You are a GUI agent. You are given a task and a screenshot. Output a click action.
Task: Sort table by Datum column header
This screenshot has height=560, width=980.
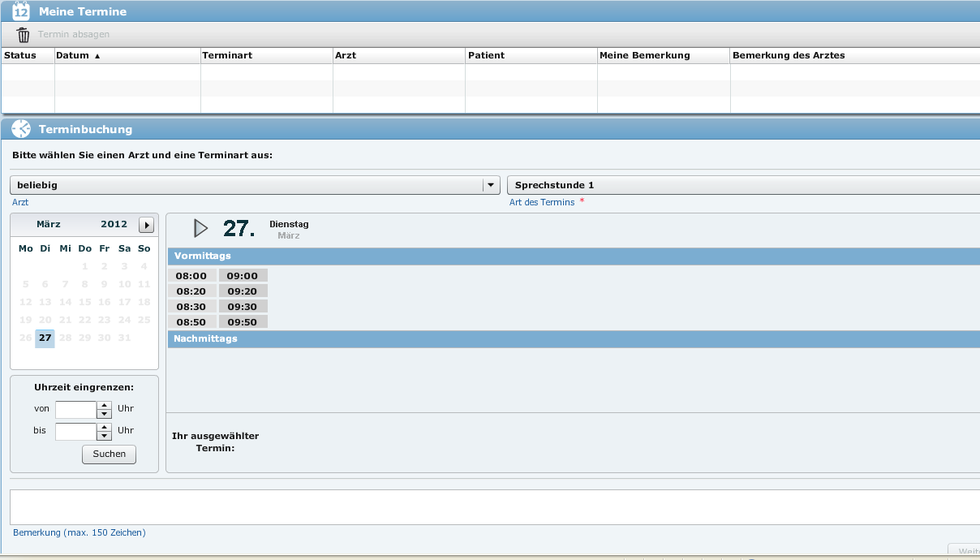click(127, 55)
